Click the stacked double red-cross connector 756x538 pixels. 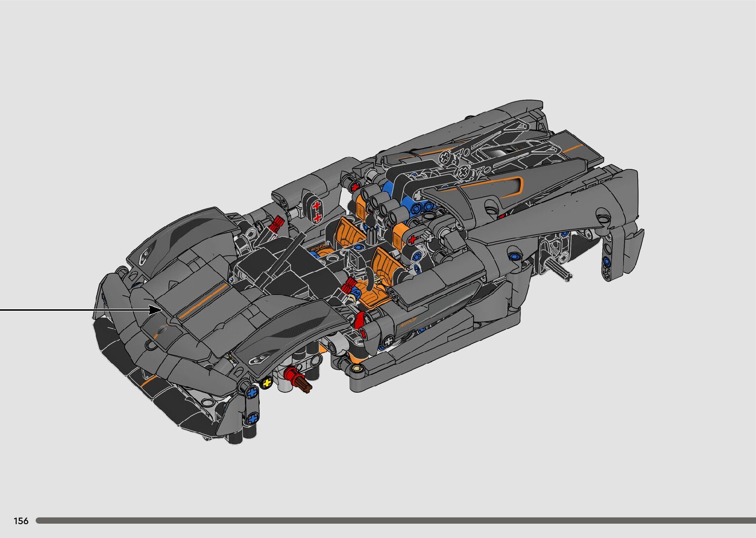click(317, 211)
